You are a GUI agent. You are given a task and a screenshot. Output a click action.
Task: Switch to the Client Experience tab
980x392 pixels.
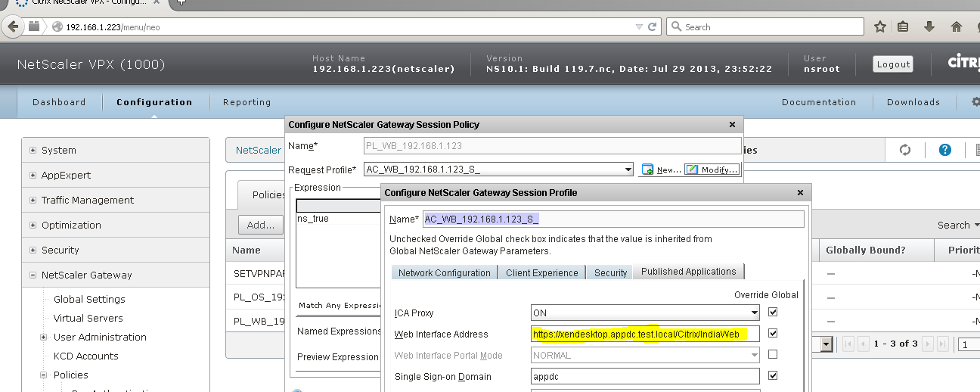tap(542, 272)
